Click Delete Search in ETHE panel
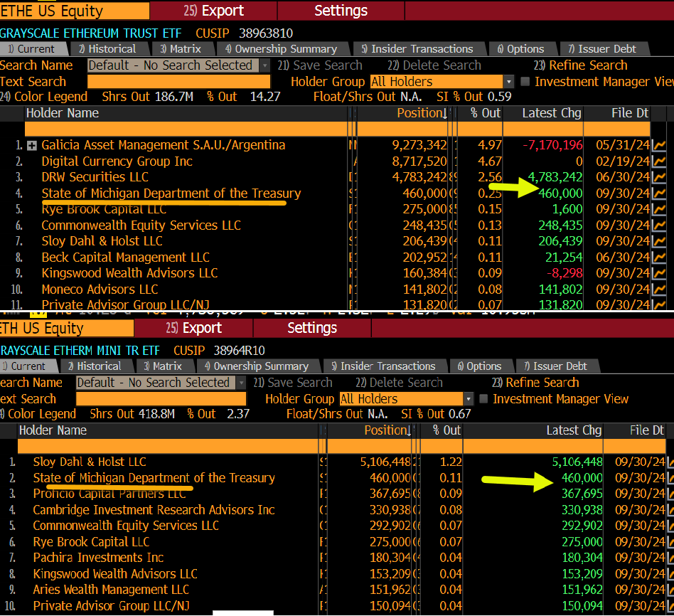674x616 pixels. 434,65
